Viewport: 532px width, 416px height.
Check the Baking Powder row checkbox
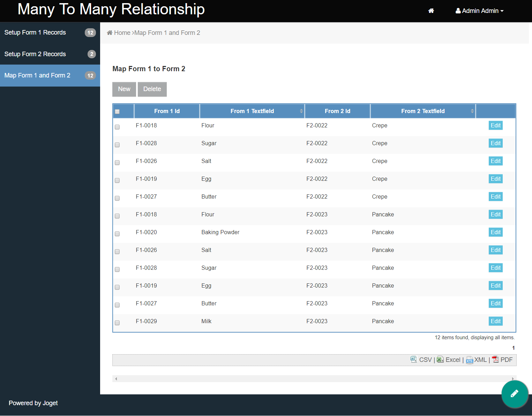[x=117, y=234]
